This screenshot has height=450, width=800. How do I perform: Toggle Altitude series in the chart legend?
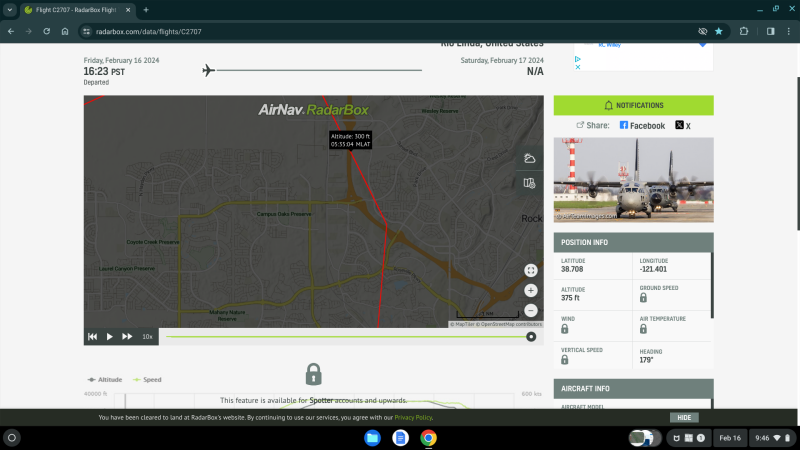[x=105, y=380]
